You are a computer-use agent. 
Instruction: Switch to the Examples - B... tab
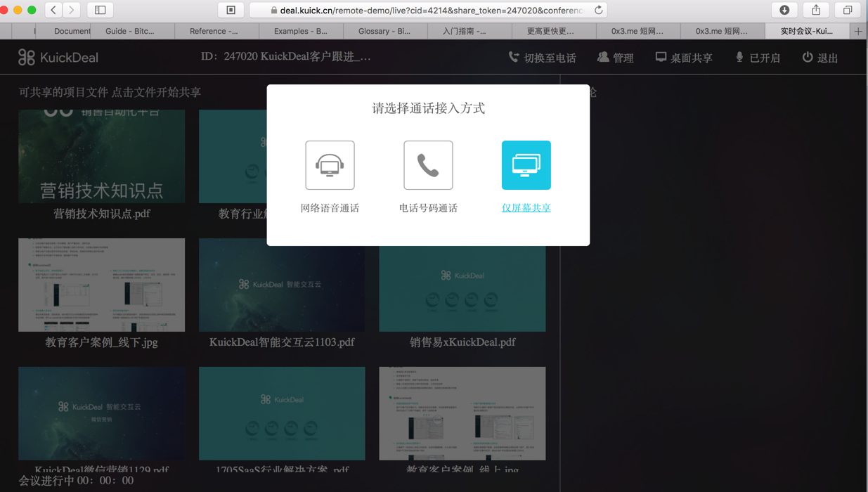(x=301, y=31)
